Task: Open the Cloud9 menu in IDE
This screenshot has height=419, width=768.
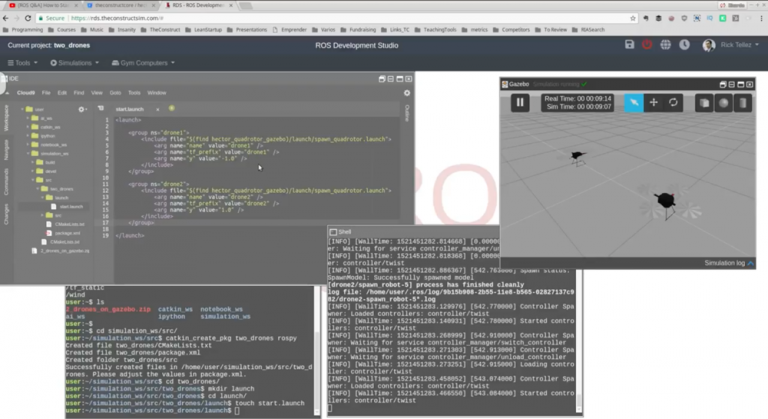Action: click(x=25, y=93)
